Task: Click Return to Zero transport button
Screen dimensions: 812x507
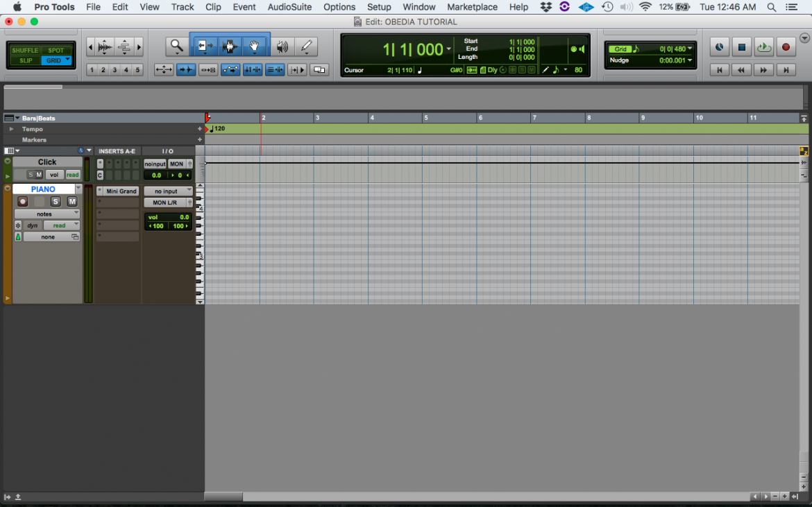Action: 719,69
